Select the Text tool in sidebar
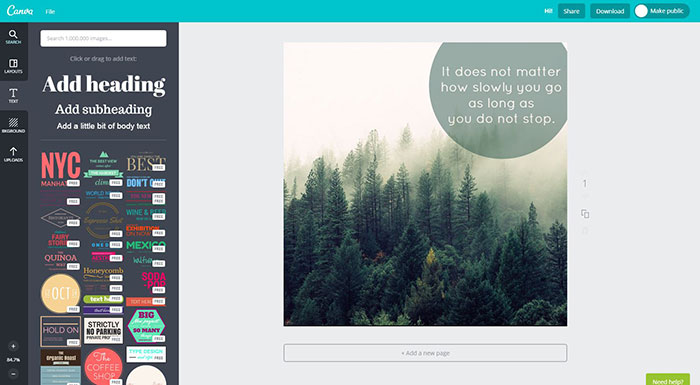The height and width of the screenshot is (385, 700). click(x=13, y=96)
